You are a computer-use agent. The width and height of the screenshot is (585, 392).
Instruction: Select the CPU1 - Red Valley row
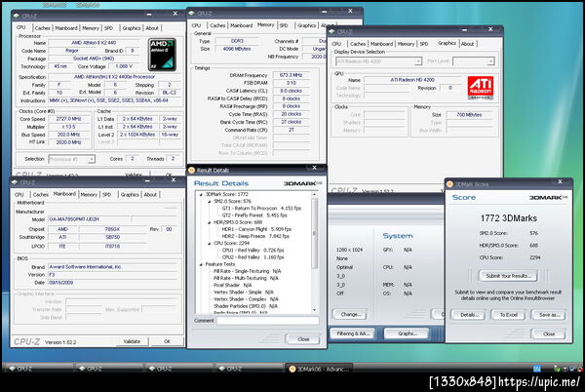[253, 251]
